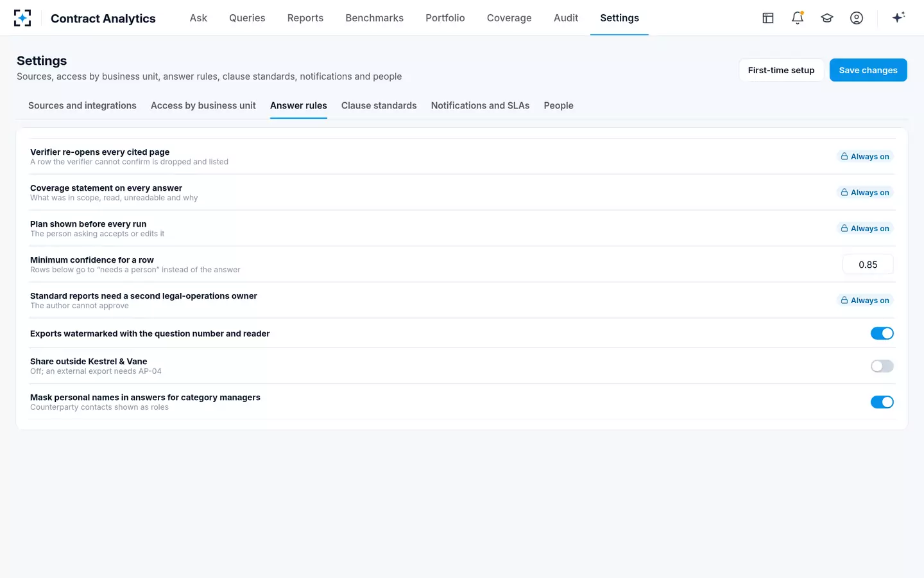The width and height of the screenshot is (924, 578).
Task: Open the Access by business unit tab
Action: 203,106
